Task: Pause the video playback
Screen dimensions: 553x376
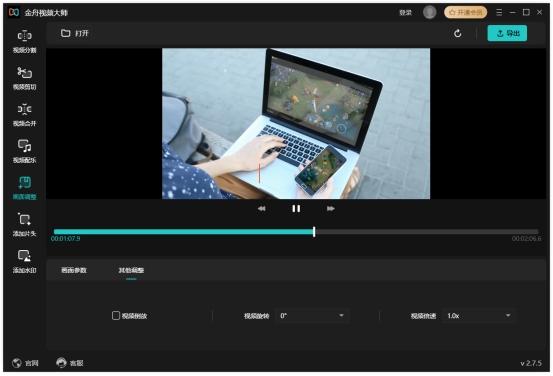Action: (296, 209)
